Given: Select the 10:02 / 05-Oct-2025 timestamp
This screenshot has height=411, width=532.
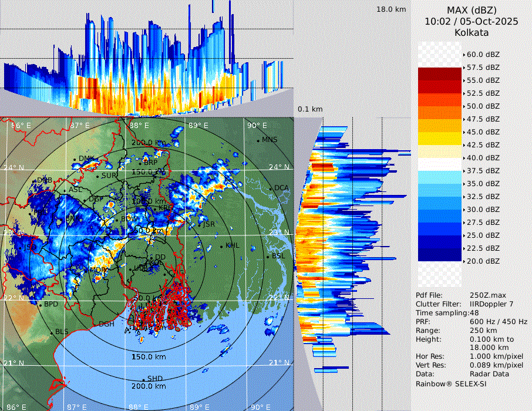Looking at the screenshot, I should [472, 21].
